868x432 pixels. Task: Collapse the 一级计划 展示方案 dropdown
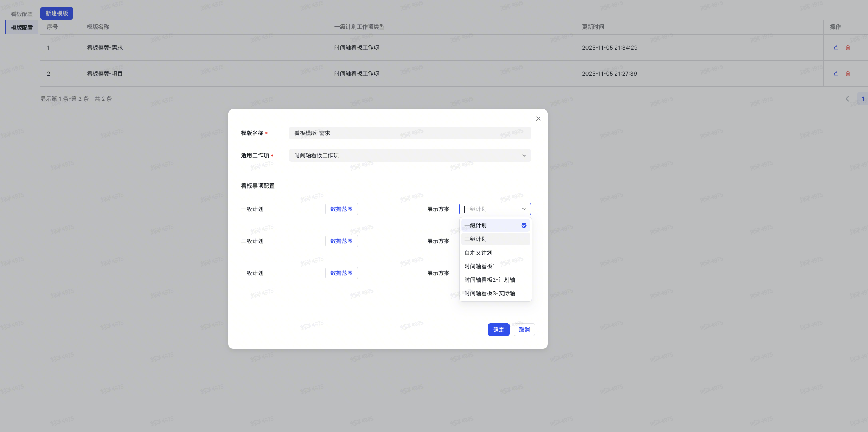(x=495, y=209)
